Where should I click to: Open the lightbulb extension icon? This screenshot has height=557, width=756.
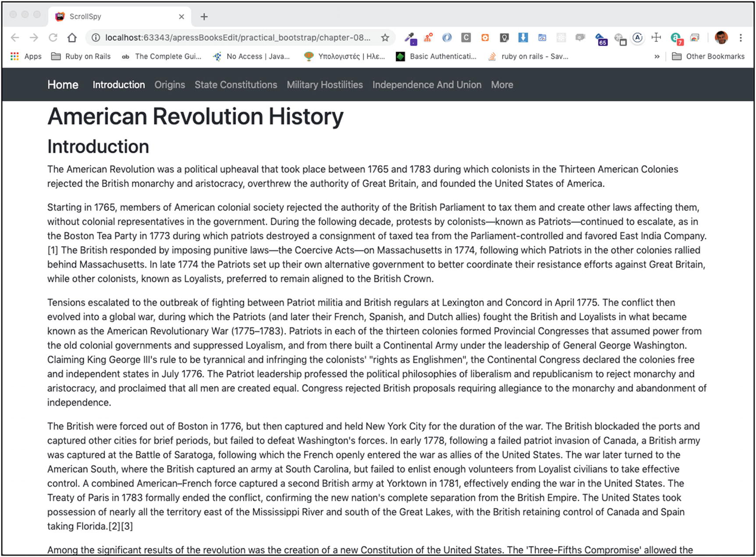(504, 38)
